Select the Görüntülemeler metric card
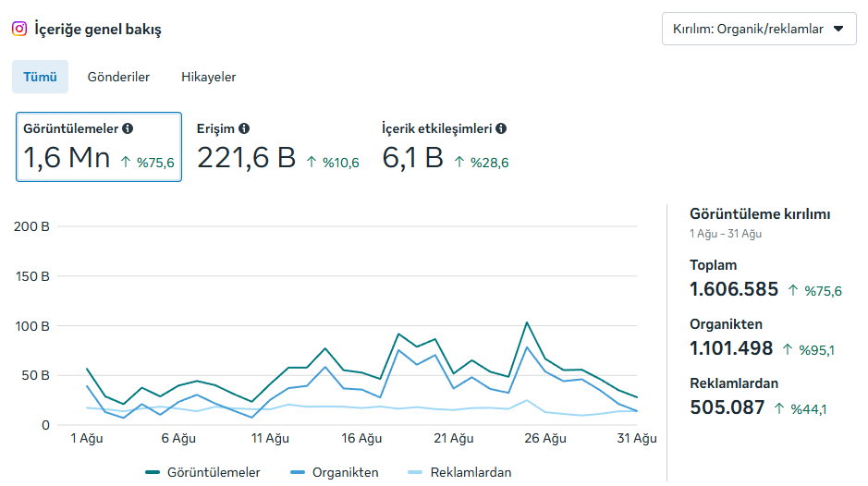Image resolution: width=868 pixels, height=486 pixels. (99, 147)
